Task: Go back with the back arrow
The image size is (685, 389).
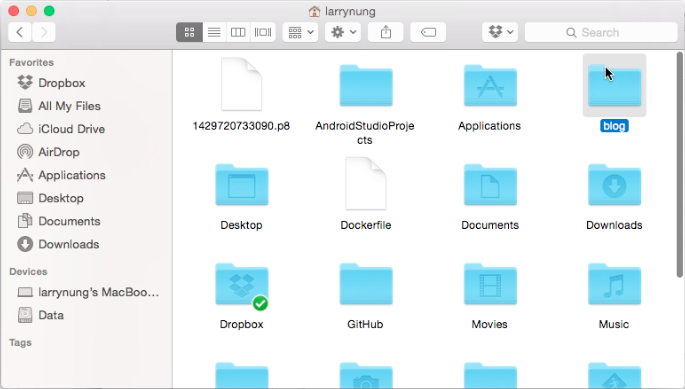Action: [20, 32]
